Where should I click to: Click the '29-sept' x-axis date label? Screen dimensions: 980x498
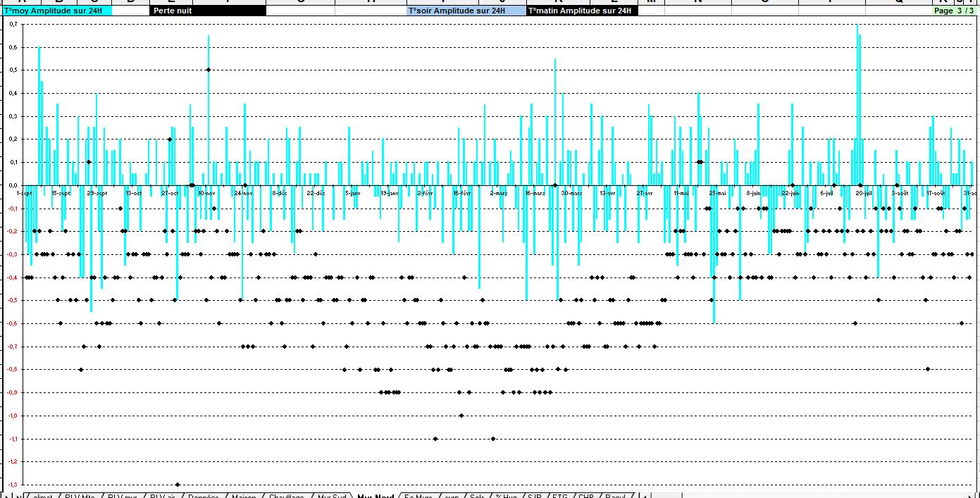tap(97, 192)
